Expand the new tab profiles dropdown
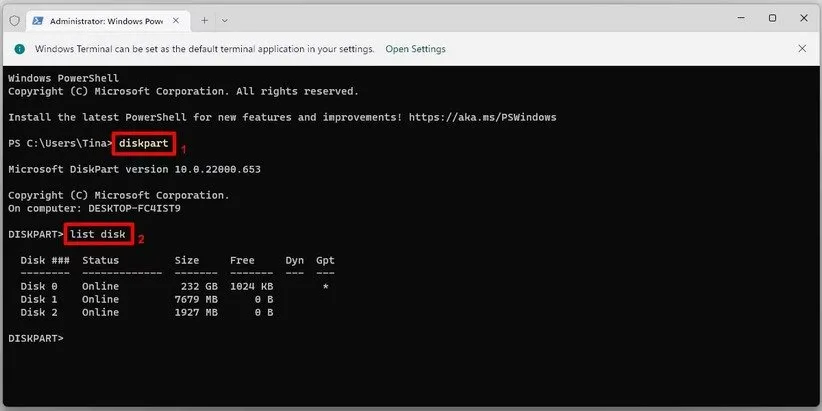The width and height of the screenshot is (822, 411). [x=225, y=19]
